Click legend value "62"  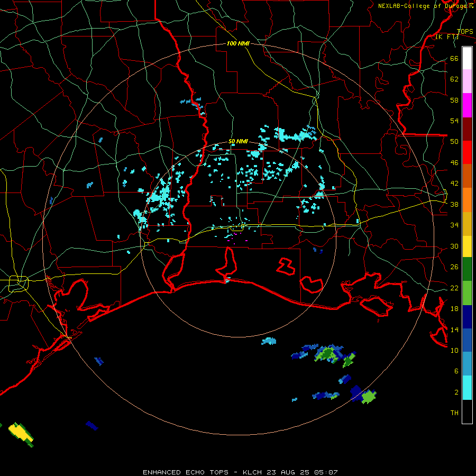point(454,79)
